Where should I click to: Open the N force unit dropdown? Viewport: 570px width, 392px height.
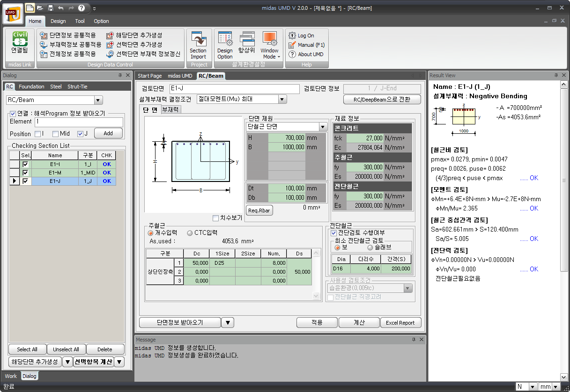533,387
